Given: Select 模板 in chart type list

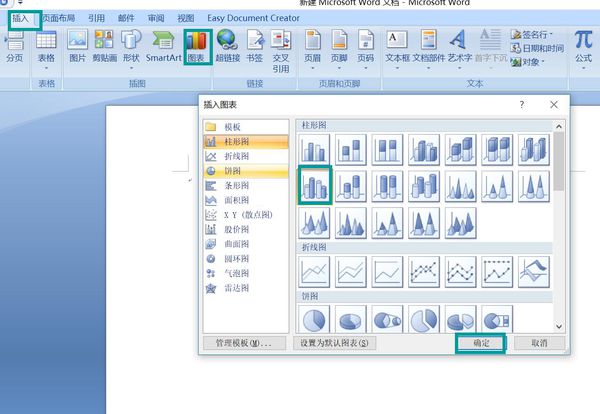Looking at the screenshot, I should click(246, 127).
